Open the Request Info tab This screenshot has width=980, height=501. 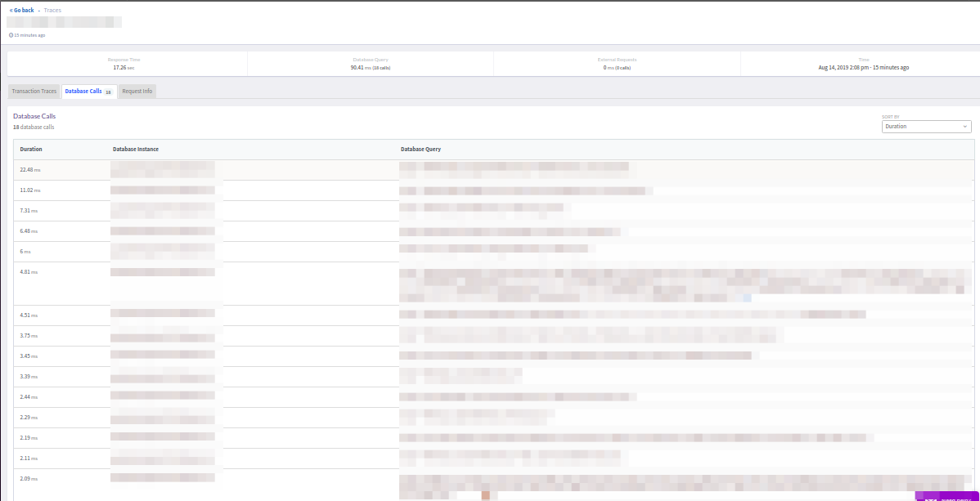click(136, 91)
